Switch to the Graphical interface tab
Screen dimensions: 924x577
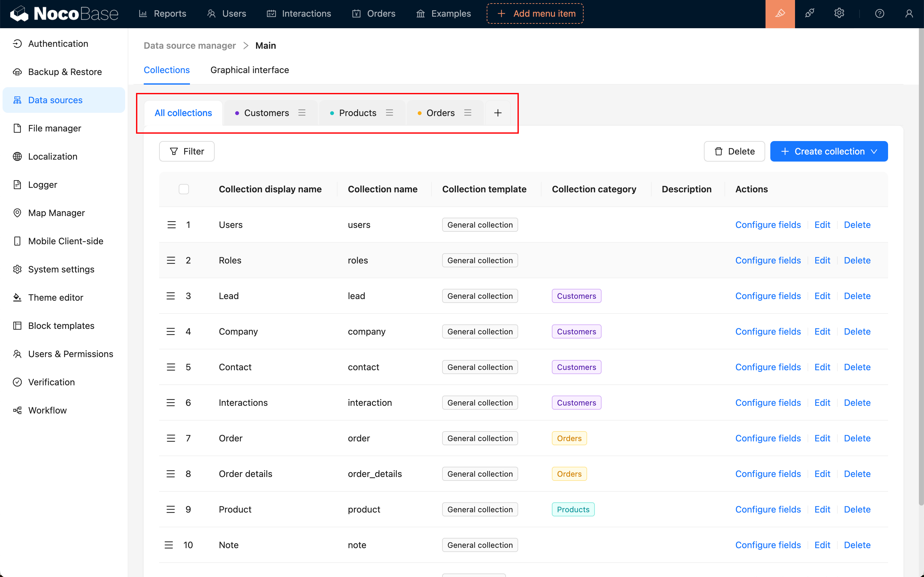pos(249,70)
